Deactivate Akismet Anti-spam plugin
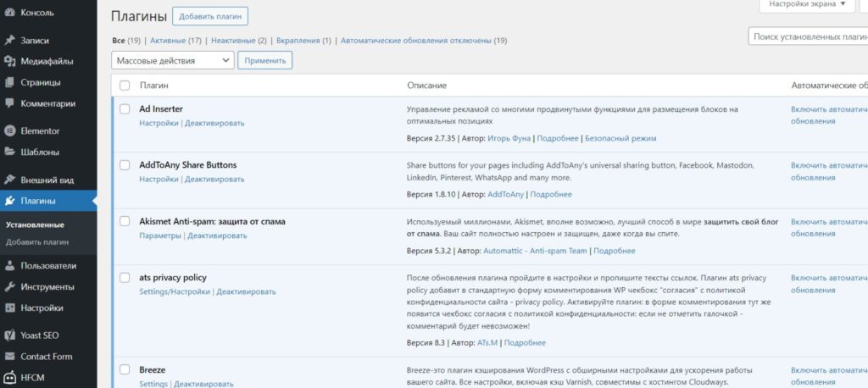This screenshot has height=388, width=868. [217, 236]
